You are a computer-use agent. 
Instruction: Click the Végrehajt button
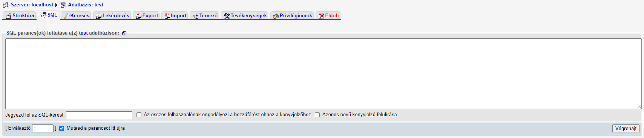point(626,128)
